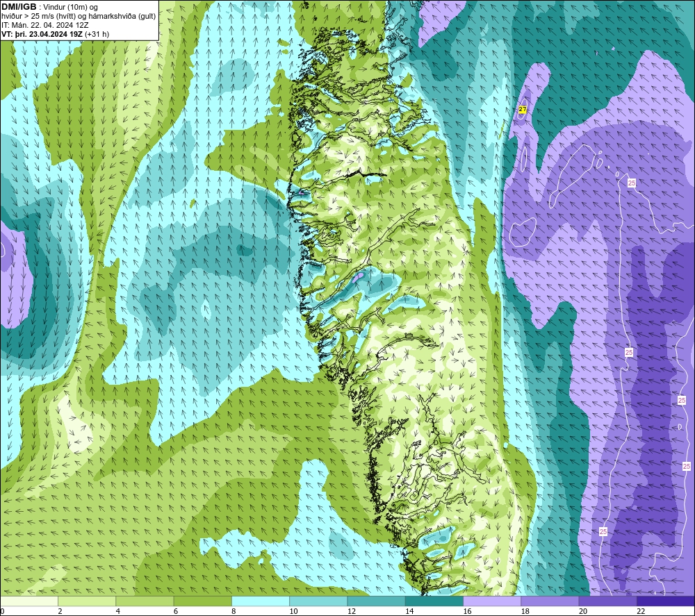Click the DMI/IGB title text
This screenshot has width=695, height=616.
coord(19,7)
